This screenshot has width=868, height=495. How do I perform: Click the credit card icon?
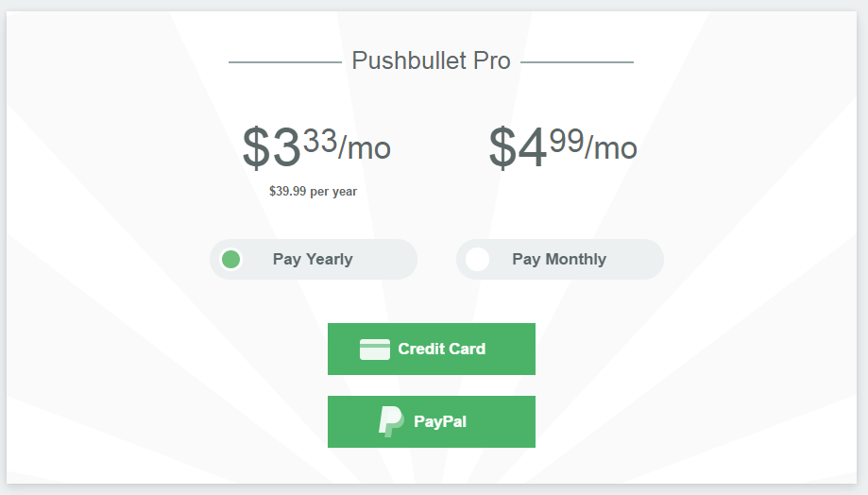375,350
